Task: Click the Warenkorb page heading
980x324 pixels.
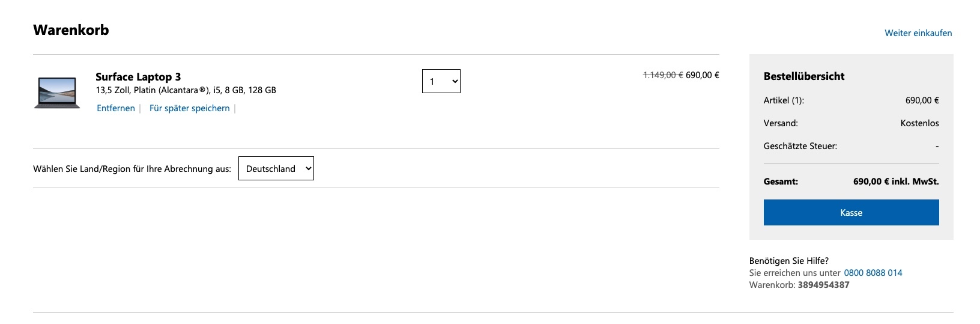Action: point(71,30)
